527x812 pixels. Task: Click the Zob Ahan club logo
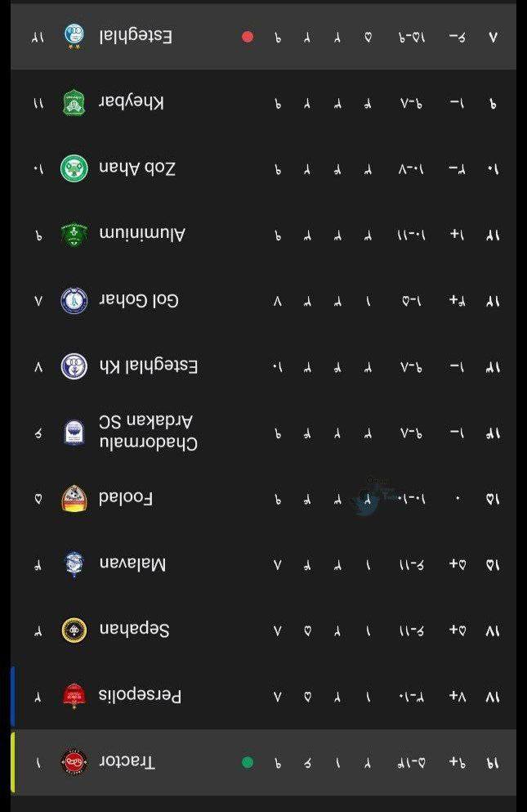[x=74, y=168]
